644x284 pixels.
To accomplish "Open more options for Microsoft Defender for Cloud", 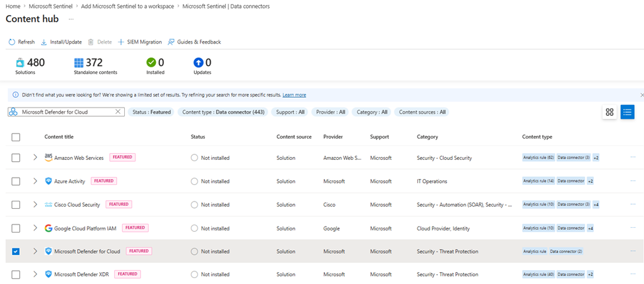I will pos(633,251).
